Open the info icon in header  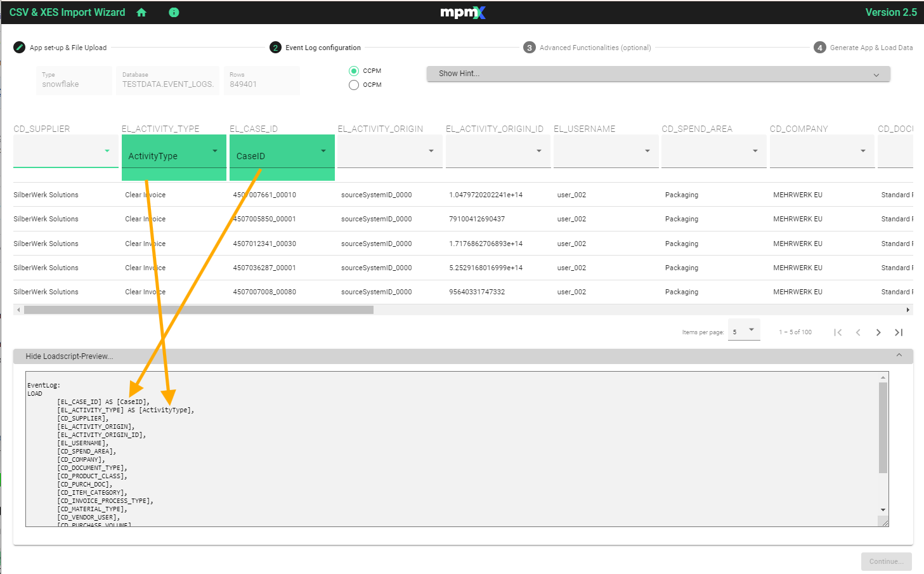pyautogui.click(x=174, y=13)
